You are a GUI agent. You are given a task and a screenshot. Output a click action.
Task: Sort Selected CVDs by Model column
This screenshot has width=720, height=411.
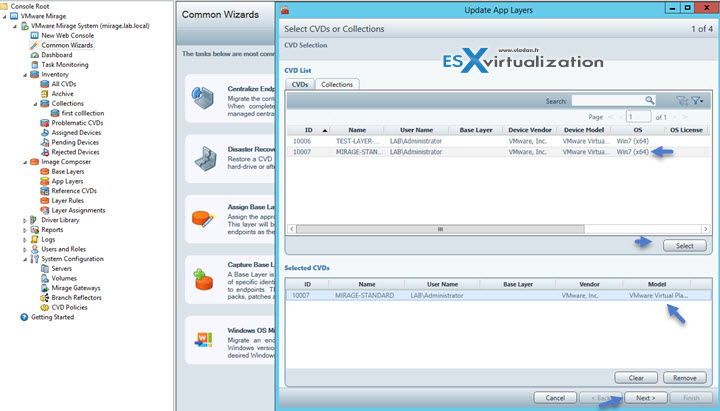[657, 284]
